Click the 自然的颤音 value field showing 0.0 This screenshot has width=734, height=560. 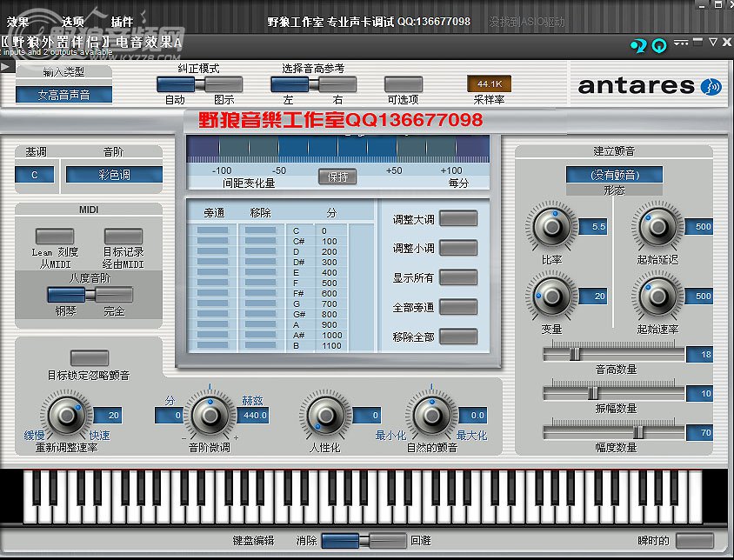473,416
